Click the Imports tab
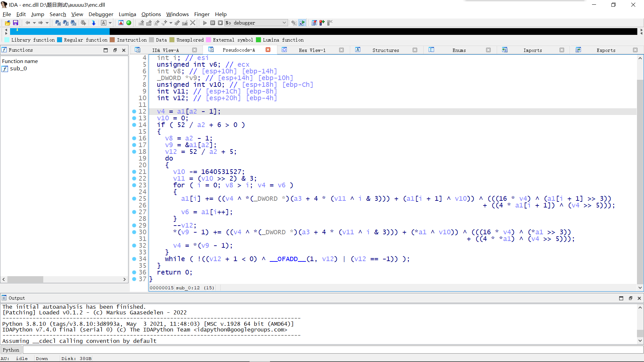The image size is (644, 362). point(533,50)
